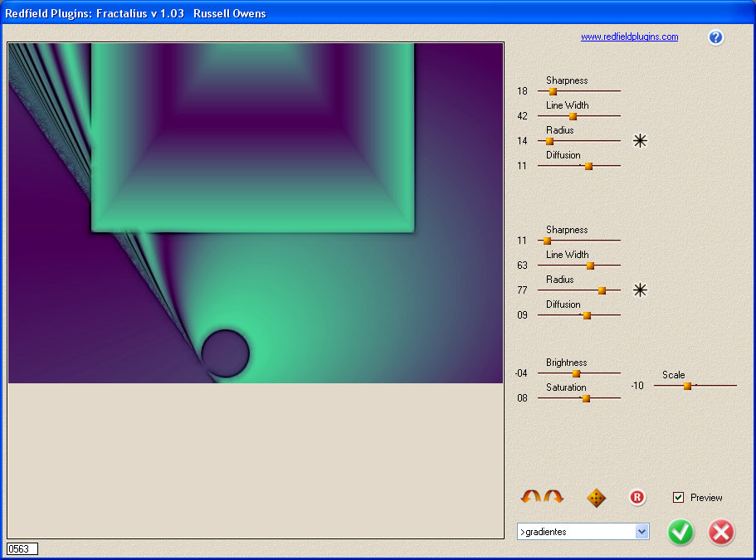
Task: Click the redo curved arrow icon
Action: point(554,497)
